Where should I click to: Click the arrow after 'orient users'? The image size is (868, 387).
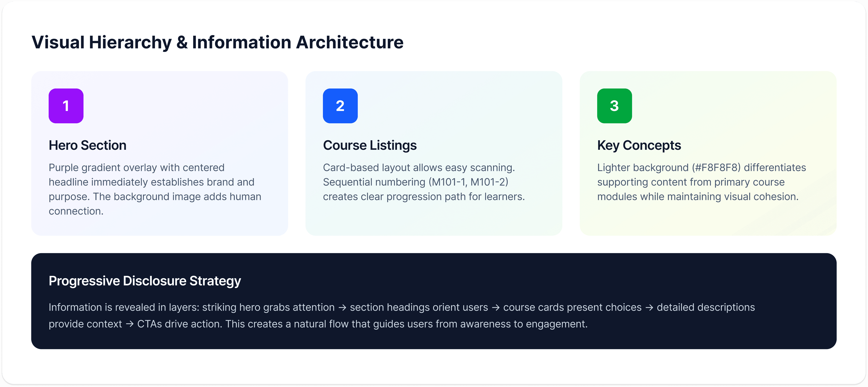(495, 308)
